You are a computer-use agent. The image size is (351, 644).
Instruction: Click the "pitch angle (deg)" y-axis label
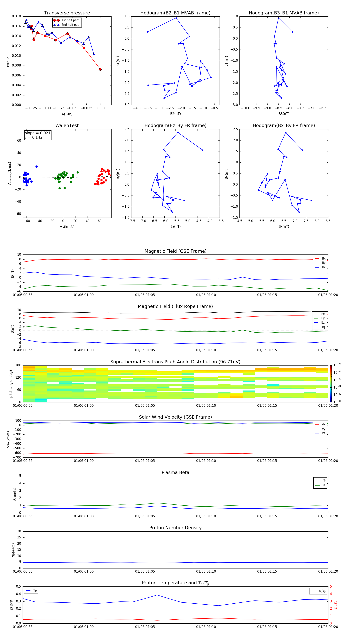click(x=11, y=384)
